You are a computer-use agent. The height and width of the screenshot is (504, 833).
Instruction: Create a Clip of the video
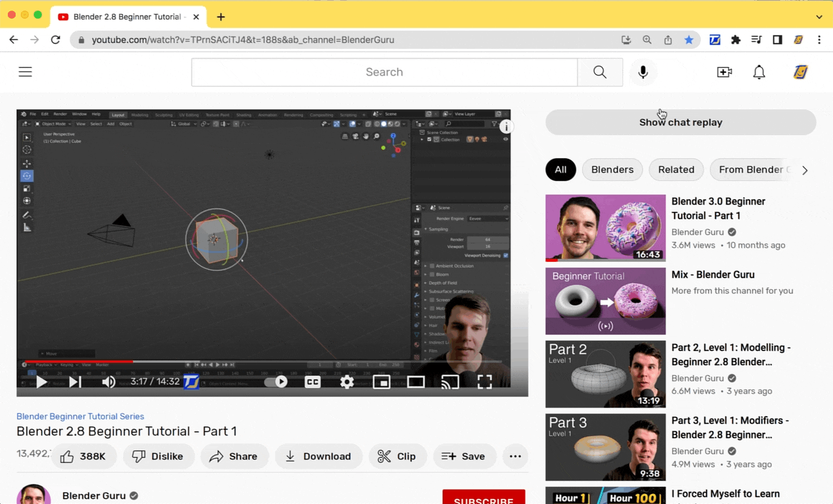tap(398, 456)
